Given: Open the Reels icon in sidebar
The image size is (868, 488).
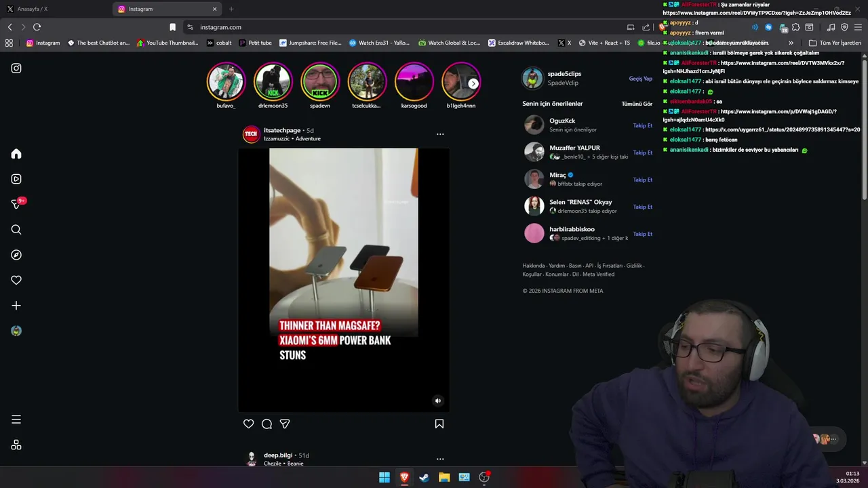Looking at the screenshot, I should 16,179.
